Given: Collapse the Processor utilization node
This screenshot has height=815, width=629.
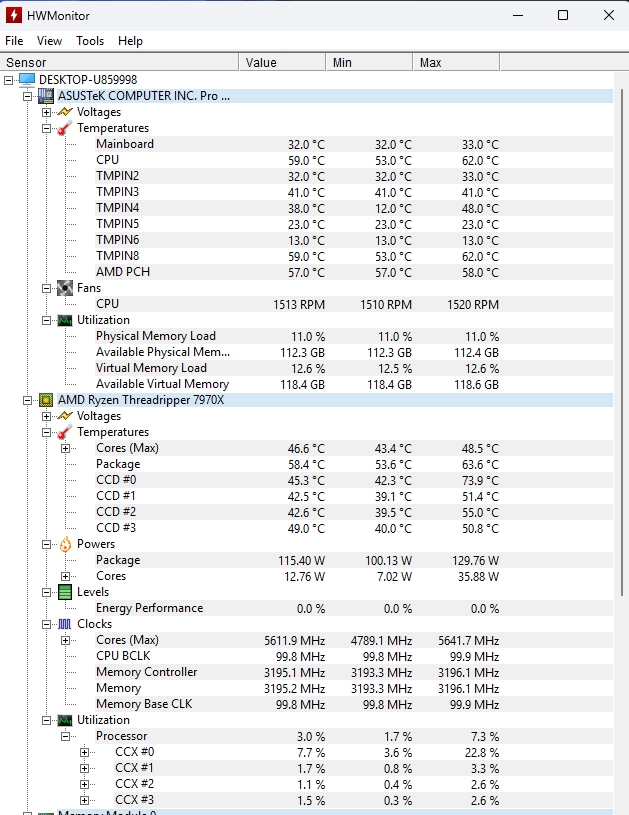Looking at the screenshot, I should (x=66, y=736).
